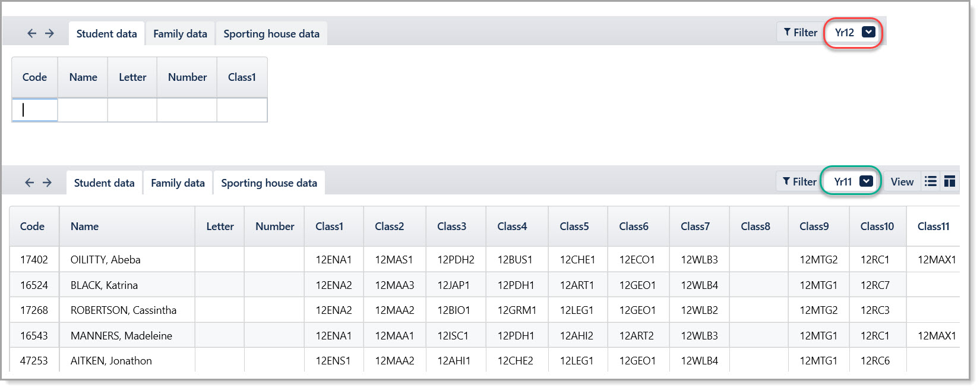Switch to the lower panel's Family data tab
Image resolution: width=980 pixels, height=390 pixels.
(178, 183)
